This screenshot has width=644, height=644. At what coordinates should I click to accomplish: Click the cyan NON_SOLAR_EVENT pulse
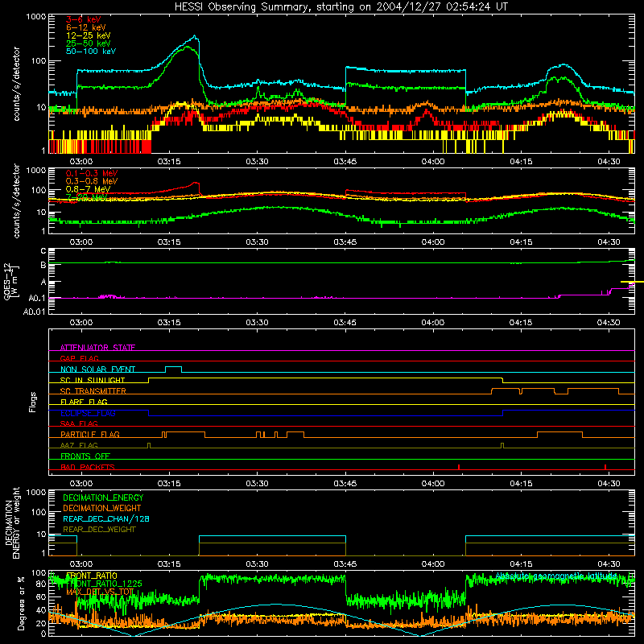pyautogui.click(x=173, y=368)
